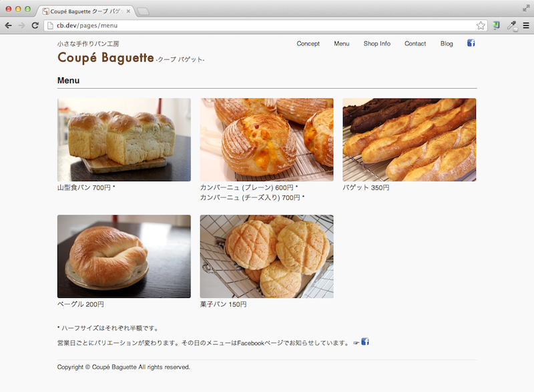Open a new tab button
Viewport: 534px width, 392px height.
coord(143,11)
